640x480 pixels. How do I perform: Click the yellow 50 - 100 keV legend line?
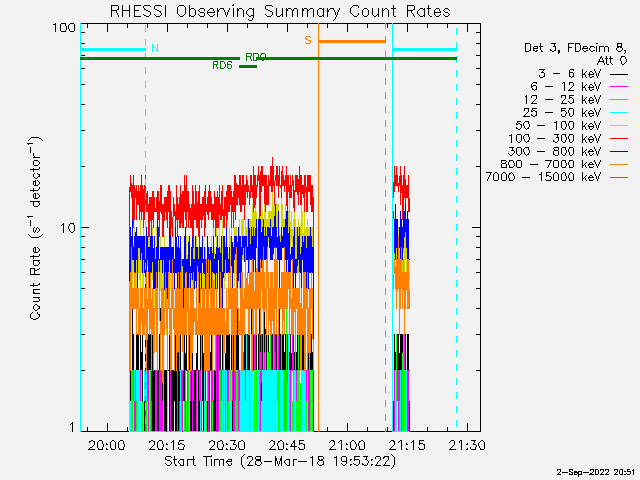(619, 126)
